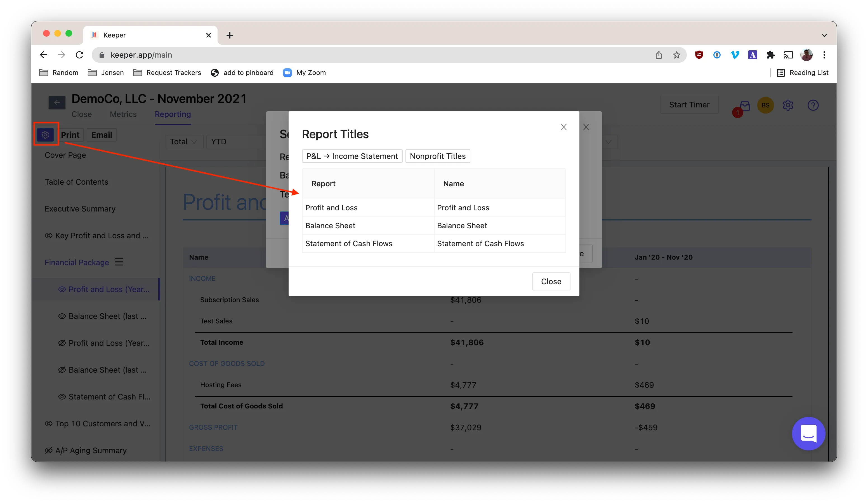The image size is (868, 503).
Task: Switch to the Close tab
Action: click(x=82, y=114)
